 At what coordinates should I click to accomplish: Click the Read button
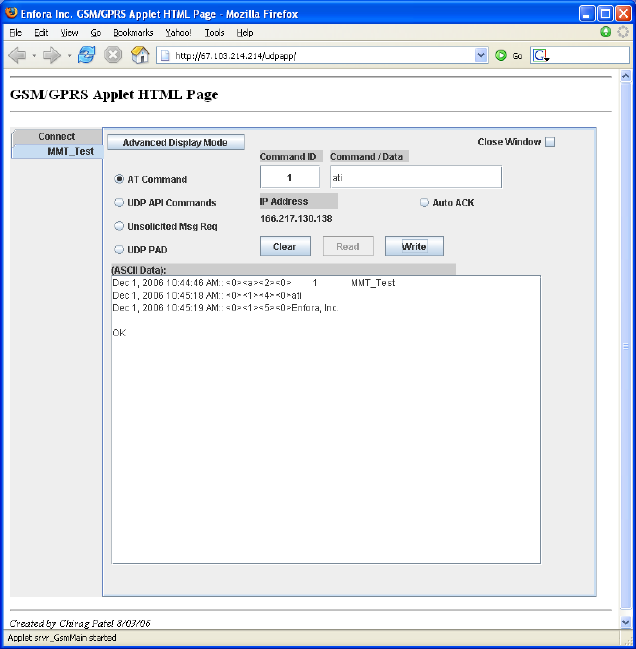348,246
